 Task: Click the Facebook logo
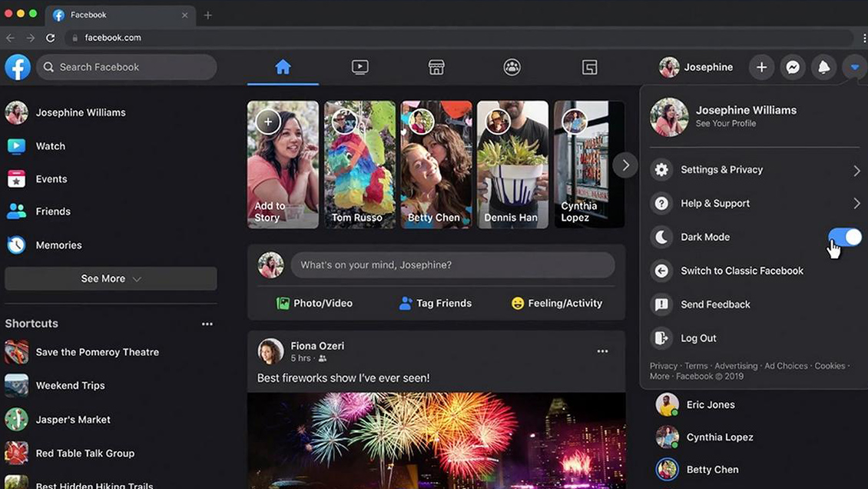[x=18, y=68]
